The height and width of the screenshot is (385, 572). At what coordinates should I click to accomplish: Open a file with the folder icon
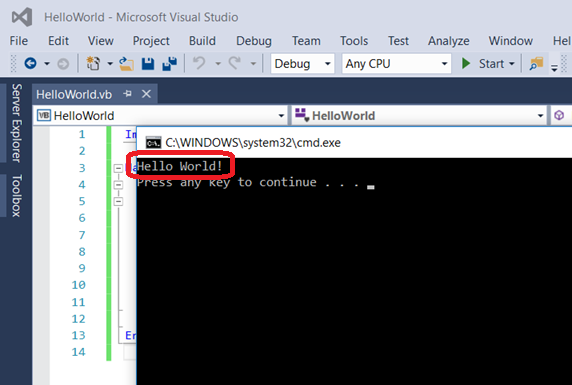pyautogui.click(x=126, y=64)
